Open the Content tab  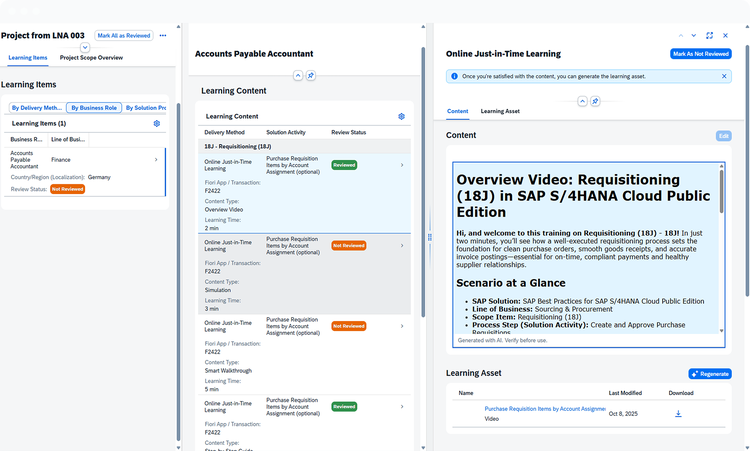(457, 111)
